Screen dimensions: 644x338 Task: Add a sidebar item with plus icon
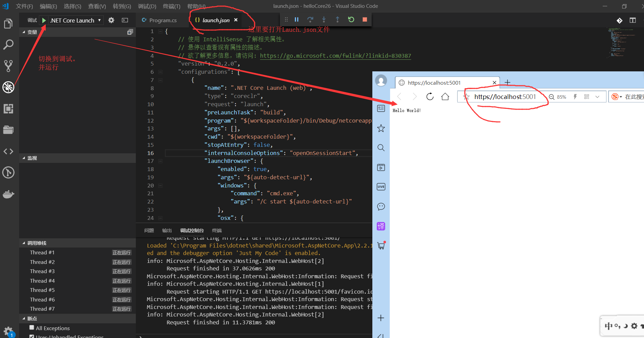381,318
